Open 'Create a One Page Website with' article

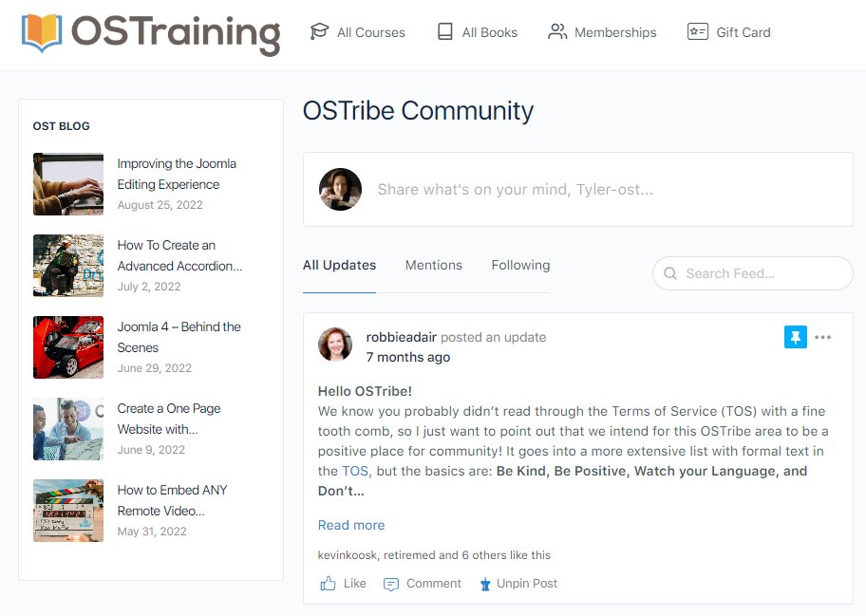coord(168,419)
